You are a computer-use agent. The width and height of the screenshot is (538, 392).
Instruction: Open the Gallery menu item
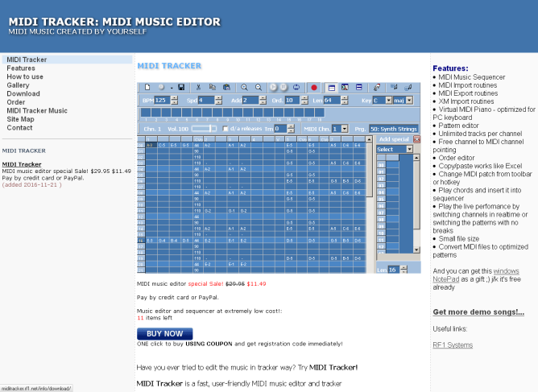click(19, 85)
